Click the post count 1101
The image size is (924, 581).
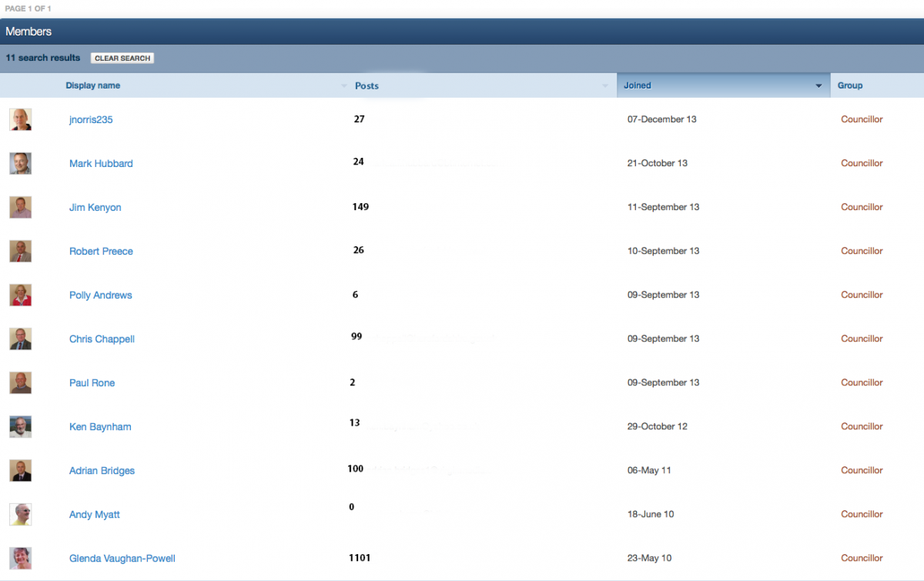[360, 558]
